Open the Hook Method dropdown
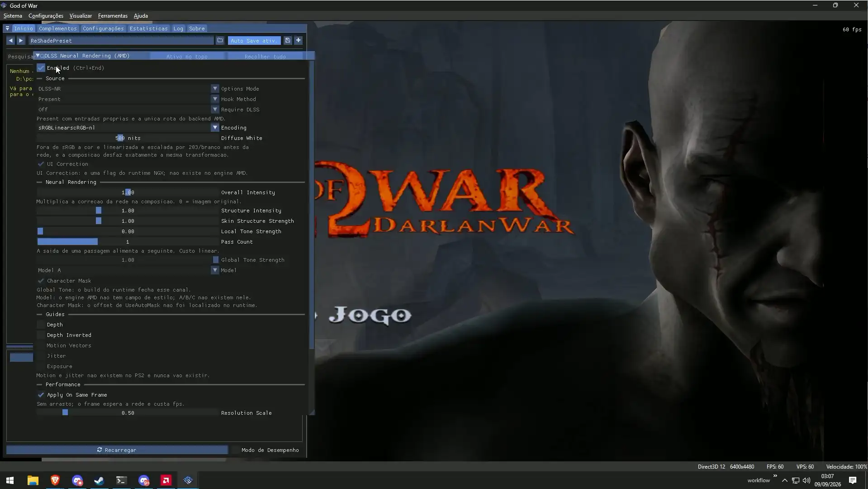This screenshot has height=489, width=868. (x=128, y=99)
